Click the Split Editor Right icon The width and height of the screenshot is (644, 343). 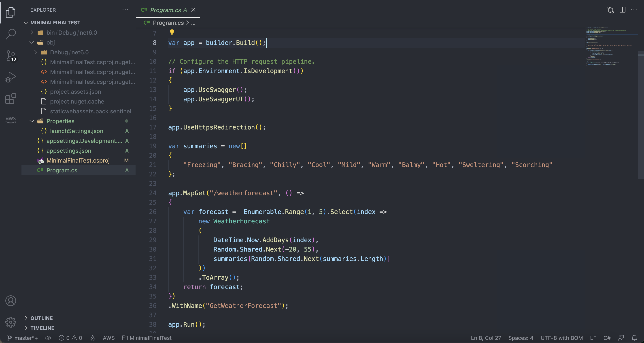point(622,10)
